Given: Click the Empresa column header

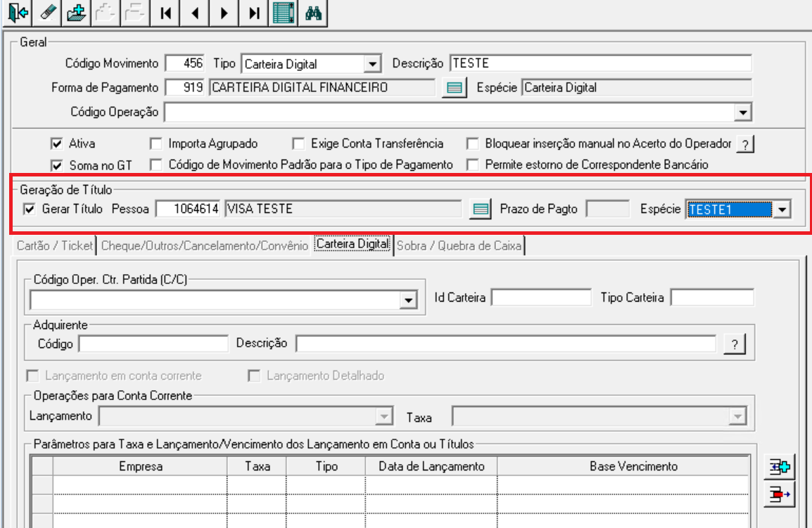Looking at the screenshot, I should pyautogui.click(x=140, y=466).
